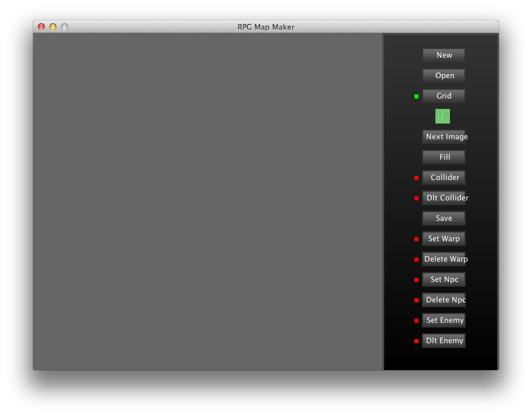Screen dimensions: 532x416
Task: Open a map with the Open button
Action: click(x=444, y=75)
